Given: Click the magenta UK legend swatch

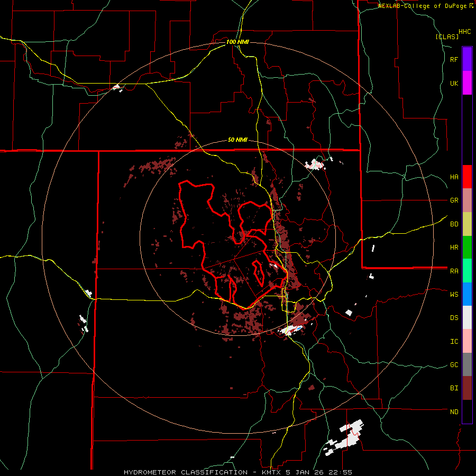Looking at the screenshot, I should pos(467,83).
